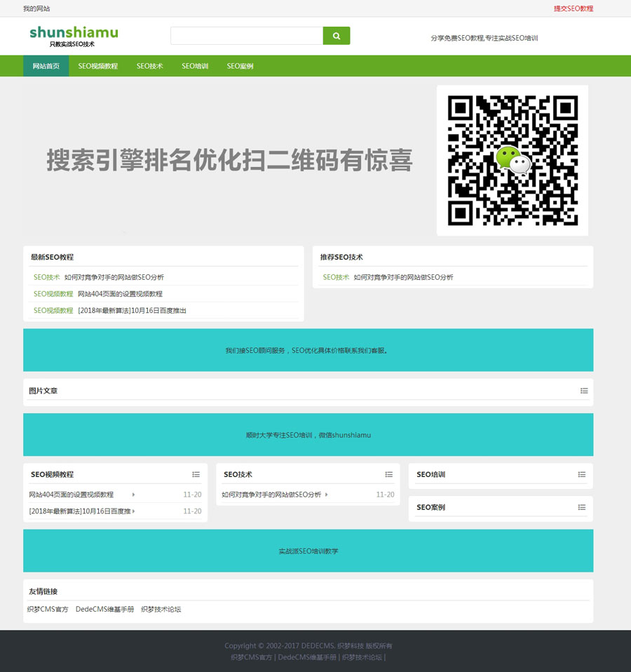The width and height of the screenshot is (631, 672).
Task: Open SEO技术 in green navigation bar
Action: (149, 66)
